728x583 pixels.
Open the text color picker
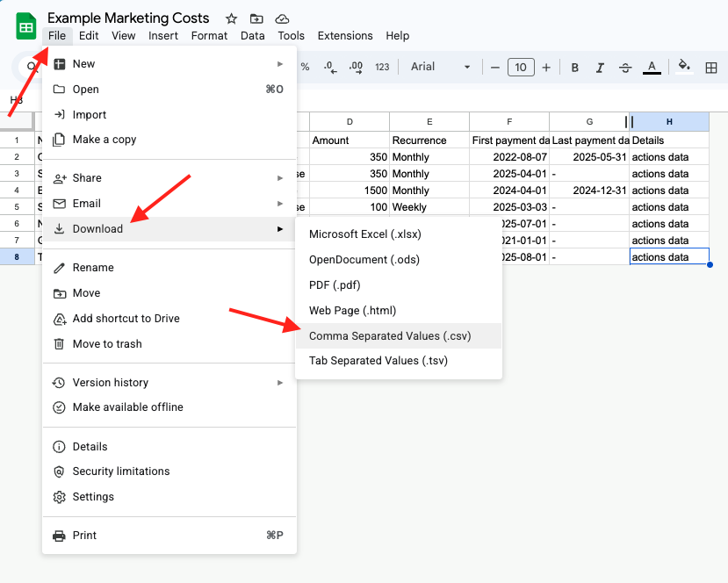[652, 68]
